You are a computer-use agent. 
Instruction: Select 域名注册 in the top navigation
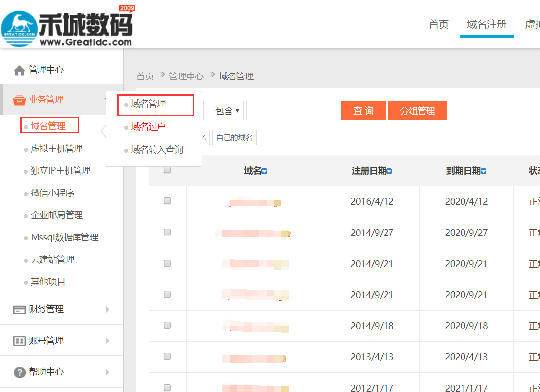coord(486,24)
